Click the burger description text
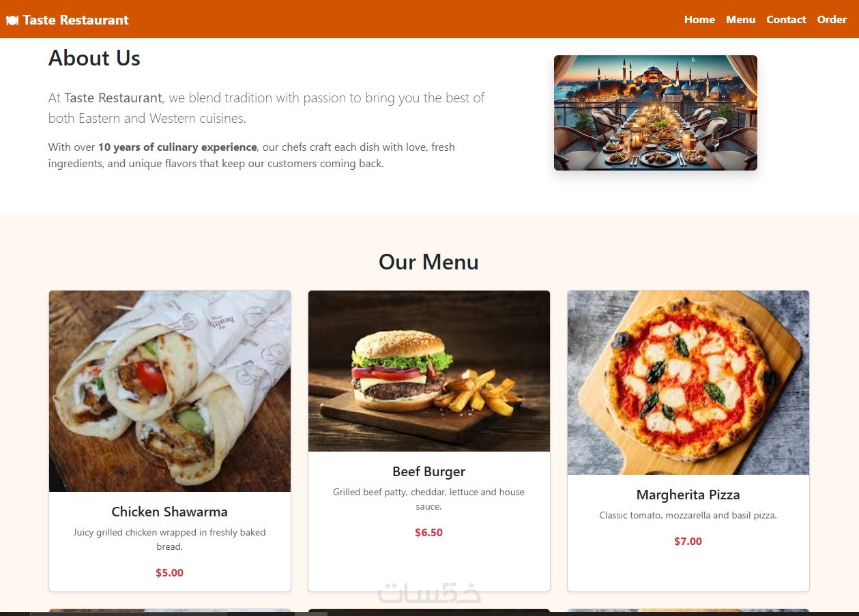859x616 pixels. (429, 499)
